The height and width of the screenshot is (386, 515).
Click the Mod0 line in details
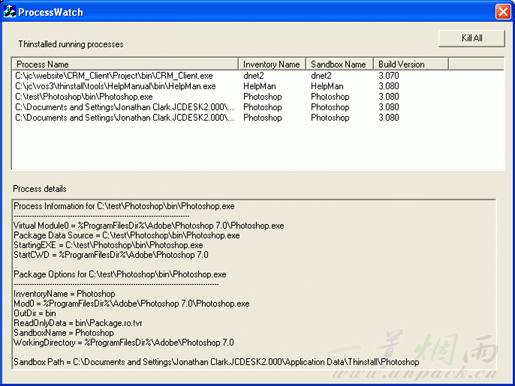[x=132, y=304]
